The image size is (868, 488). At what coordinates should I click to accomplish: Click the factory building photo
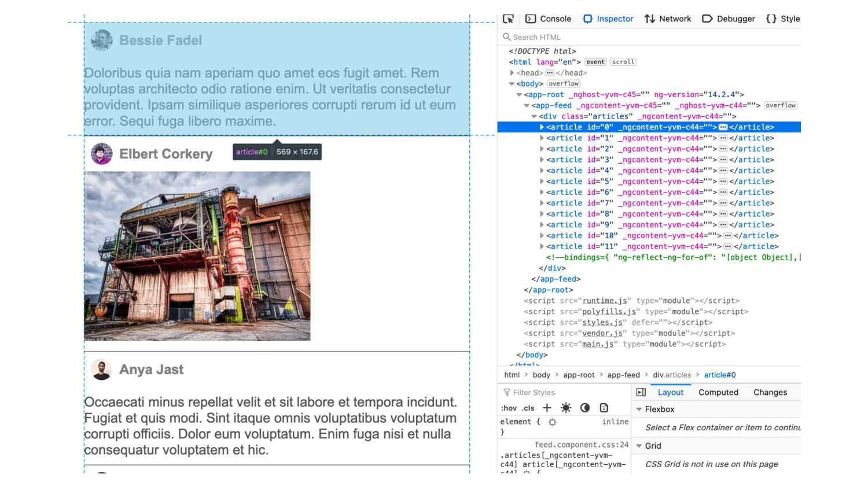pyautogui.click(x=197, y=256)
